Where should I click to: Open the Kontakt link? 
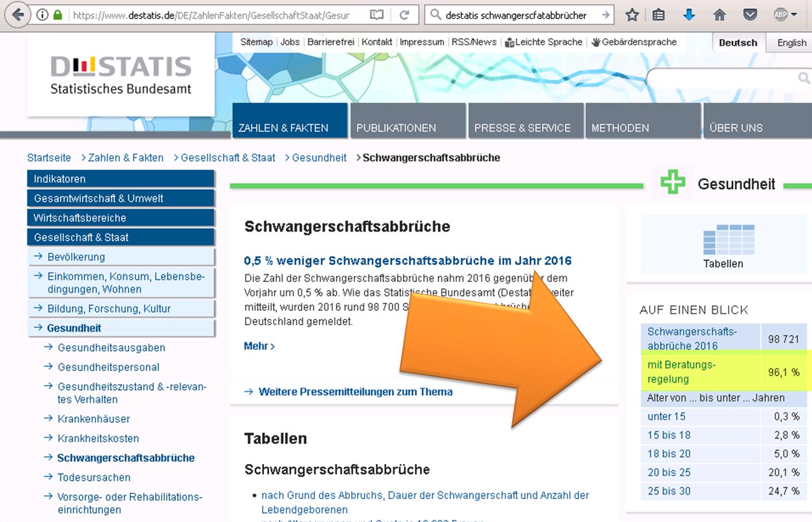377,42
